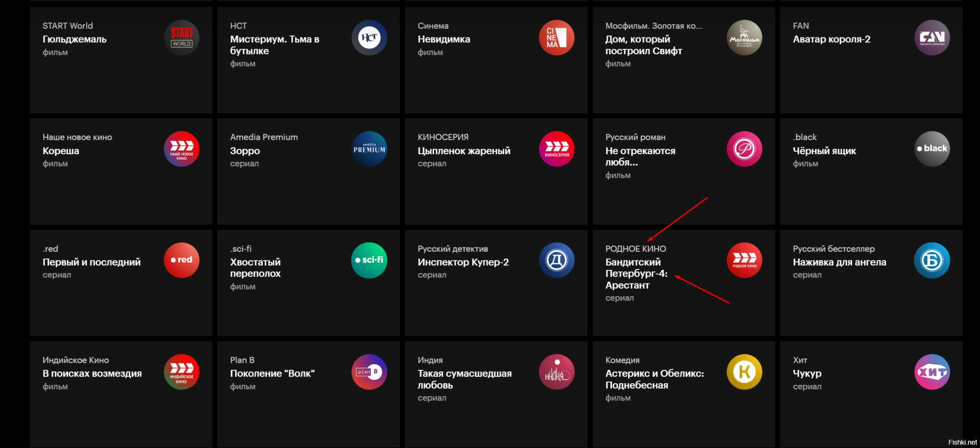Click the Наше новое кино channel name

(77, 137)
